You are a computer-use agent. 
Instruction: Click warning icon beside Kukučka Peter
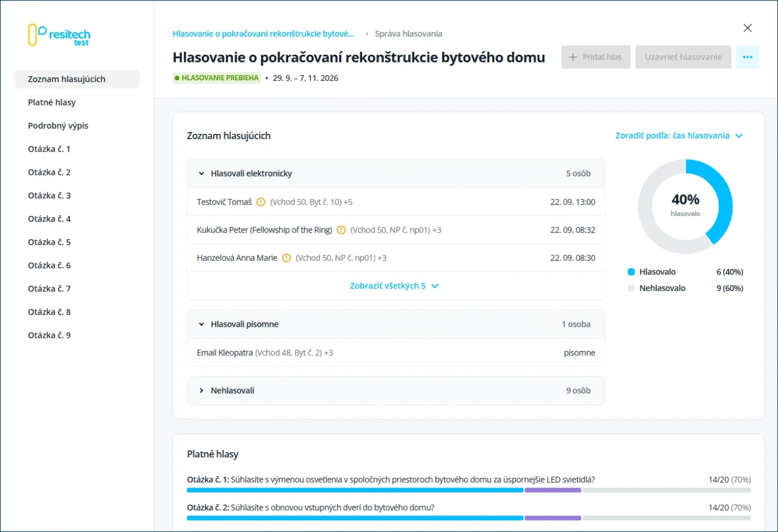[341, 230]
